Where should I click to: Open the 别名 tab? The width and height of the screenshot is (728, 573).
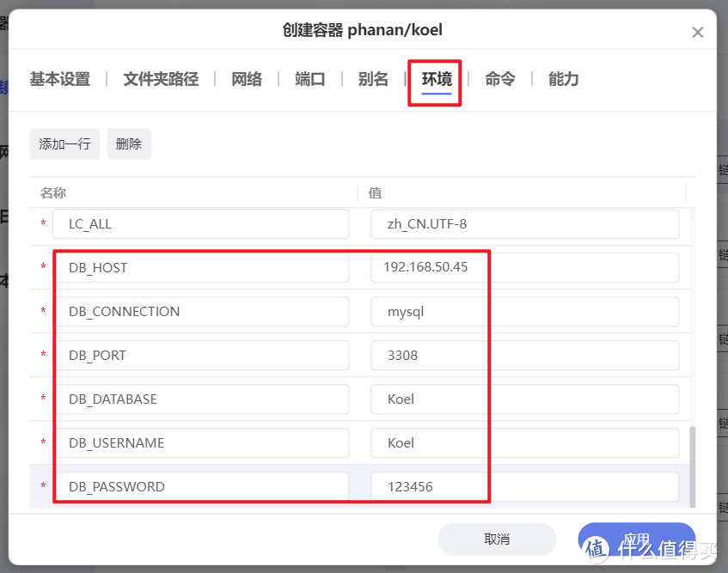[x=373, y=78]
